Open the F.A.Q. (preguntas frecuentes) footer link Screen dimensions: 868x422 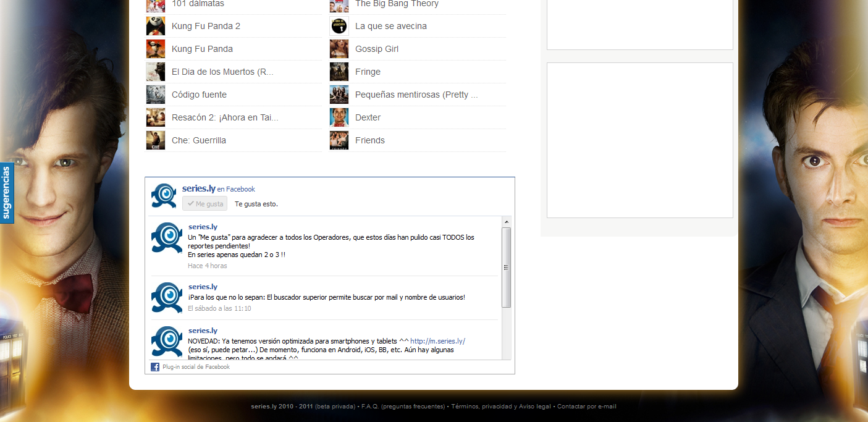coord(403,407)
